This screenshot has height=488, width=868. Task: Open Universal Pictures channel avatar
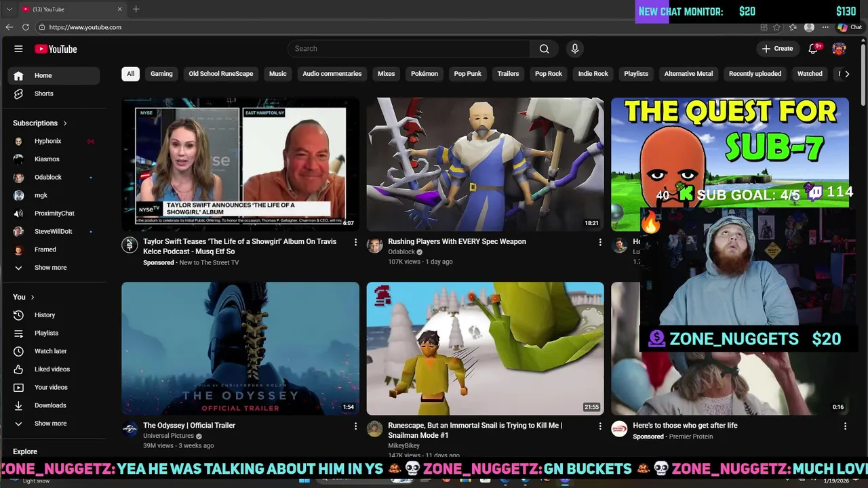[130, 429]
